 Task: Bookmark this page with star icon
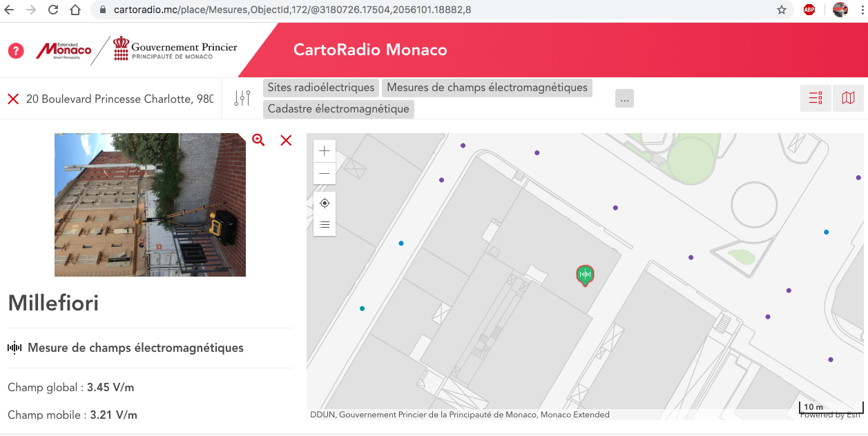tap(782, 10)
